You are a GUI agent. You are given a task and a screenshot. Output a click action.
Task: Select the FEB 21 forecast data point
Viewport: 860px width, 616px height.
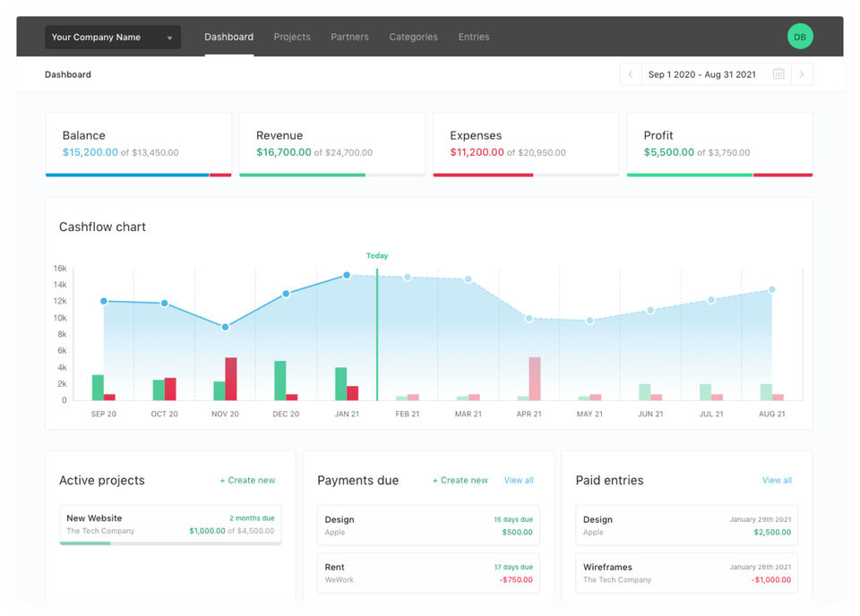click(408, 278)
